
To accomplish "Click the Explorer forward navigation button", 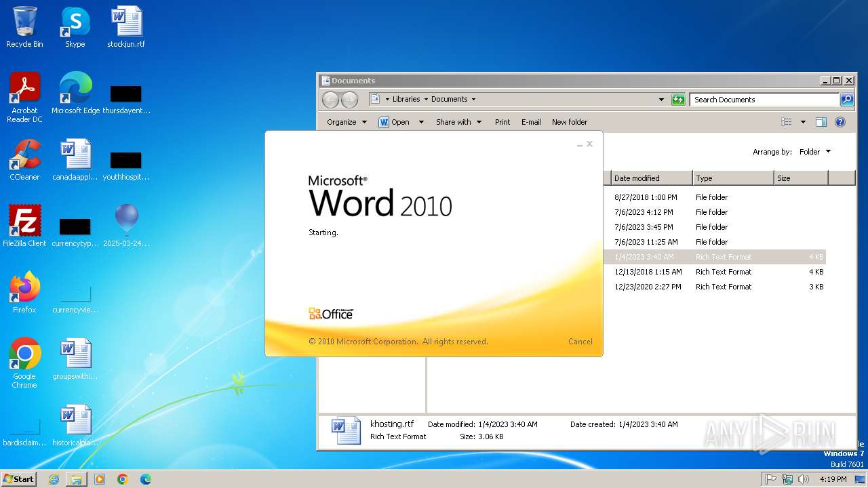I will (x=349, y=100).
